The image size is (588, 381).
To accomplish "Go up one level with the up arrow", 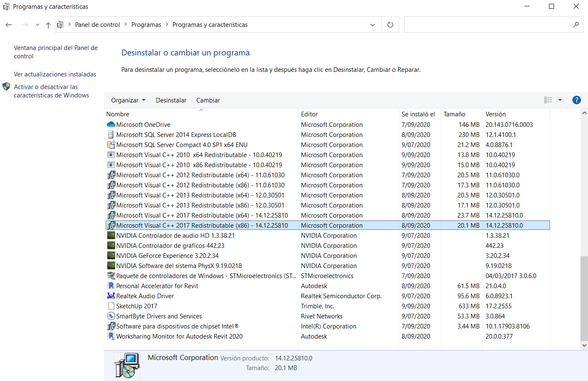I will point(48,25).
